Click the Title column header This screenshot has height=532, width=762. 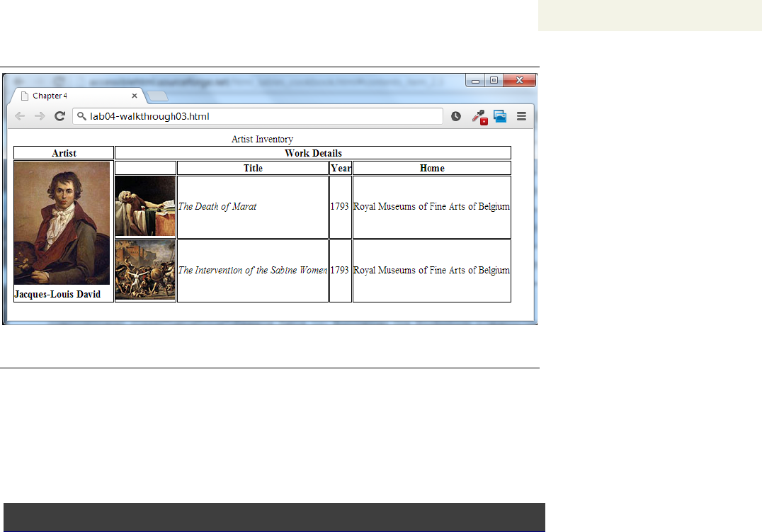253,169
